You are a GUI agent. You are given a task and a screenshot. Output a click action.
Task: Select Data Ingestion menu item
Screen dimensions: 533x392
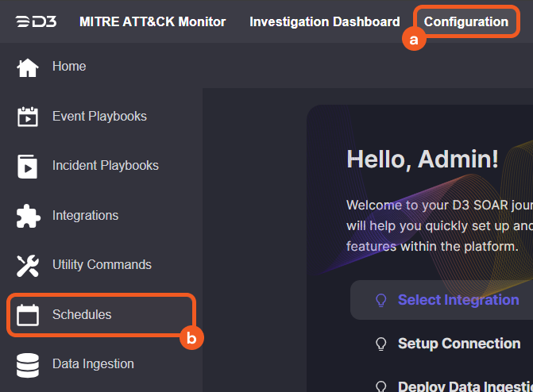click(x=93, y=364)
